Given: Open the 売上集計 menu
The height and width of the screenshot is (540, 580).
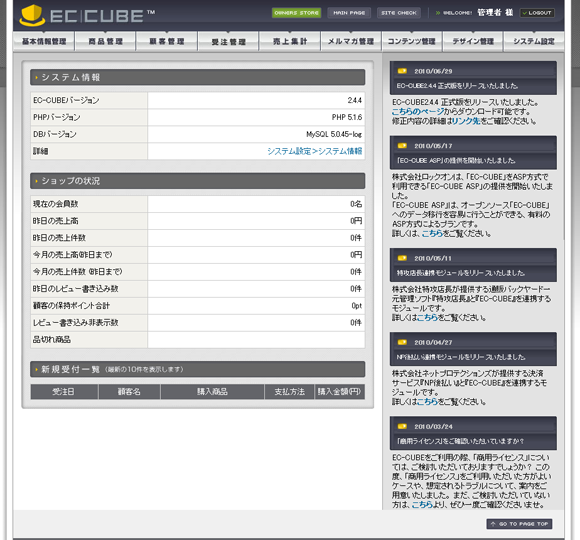Looking at the screenshot, I should [x=290, y=41].
